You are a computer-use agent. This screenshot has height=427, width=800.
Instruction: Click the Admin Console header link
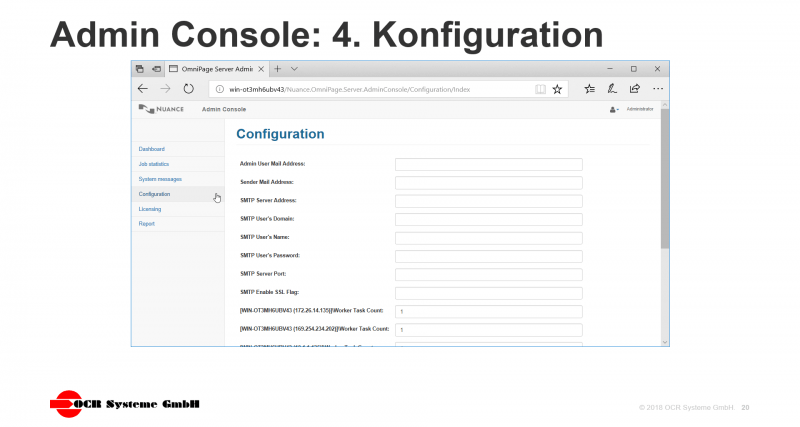click(224, 109)
